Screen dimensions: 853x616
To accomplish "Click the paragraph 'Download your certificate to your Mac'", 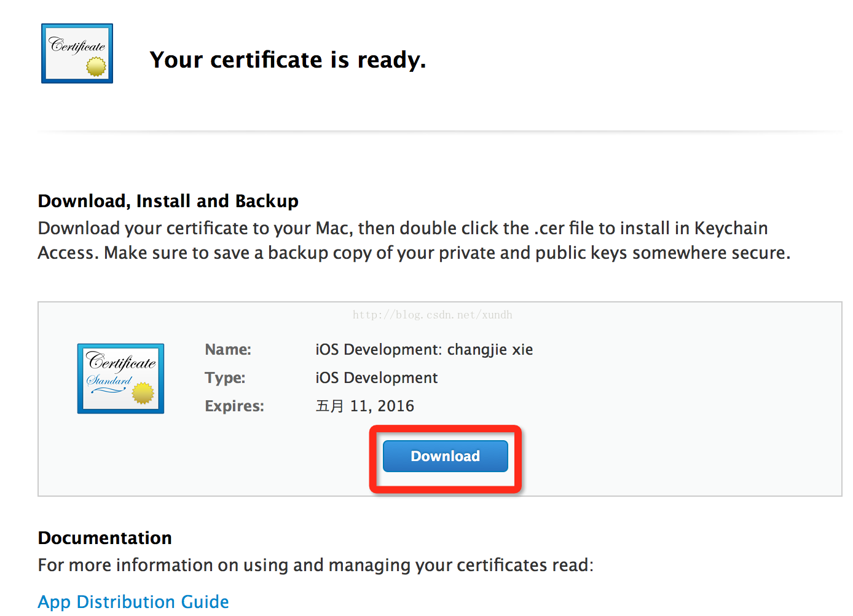I will 414,240.
